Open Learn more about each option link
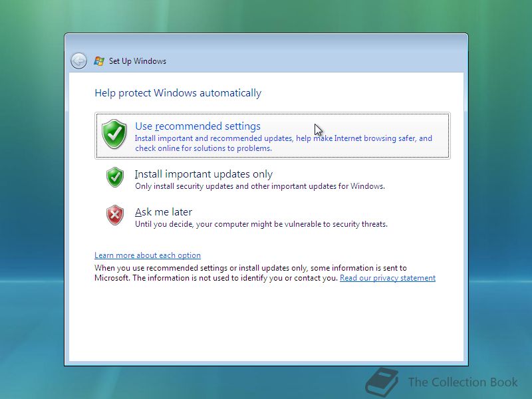 (148, 255)
